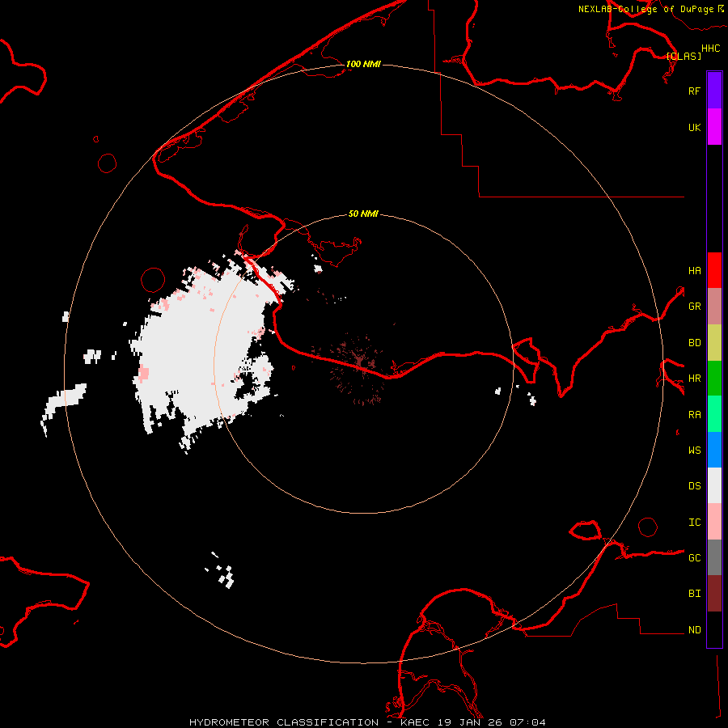This screenshot has width=728, height=728.
Task: Click the WS legend label
Action: (x=694, y=450)
